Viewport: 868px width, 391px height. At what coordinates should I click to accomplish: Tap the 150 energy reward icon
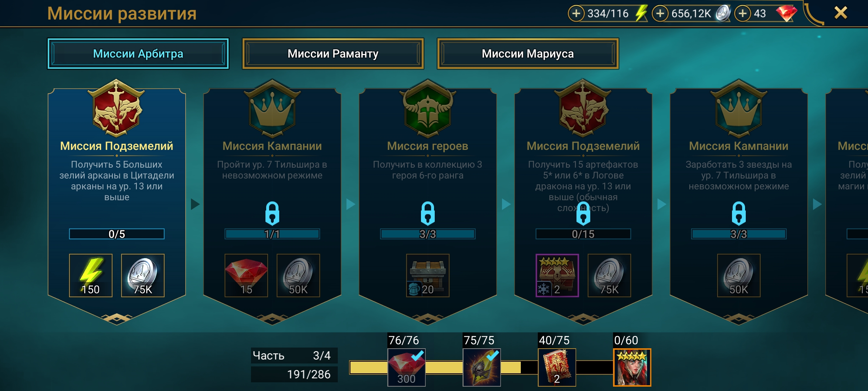[x=91, y=275]
